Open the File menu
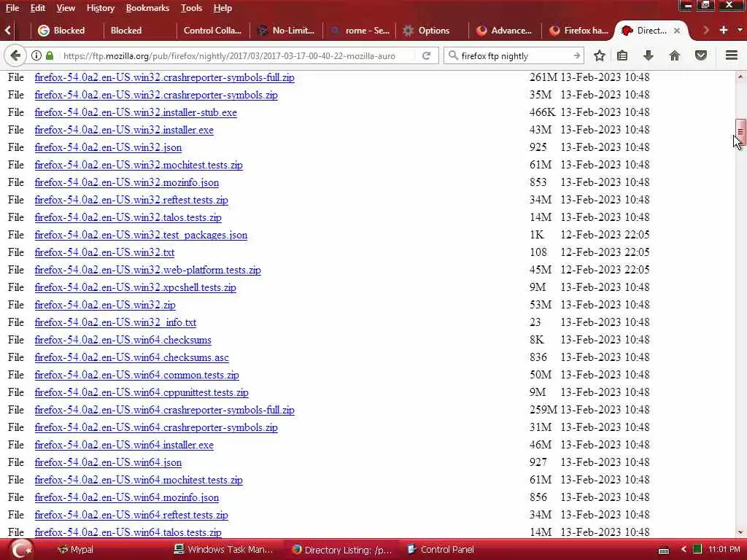This screenshot has width=747, height=560. (x=12, y=8)
